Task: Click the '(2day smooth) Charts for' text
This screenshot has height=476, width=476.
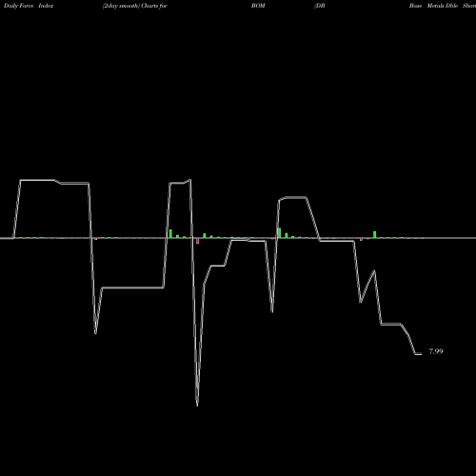Action: click(135, 6)
